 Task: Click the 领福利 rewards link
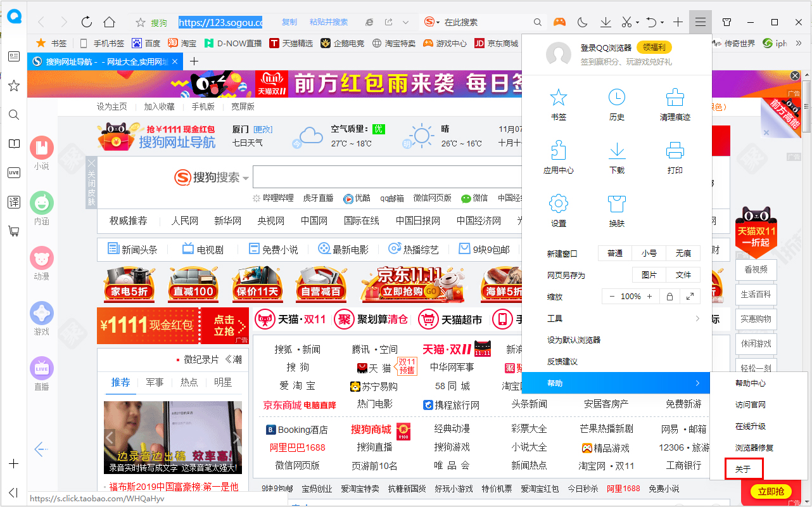point(654,47)
